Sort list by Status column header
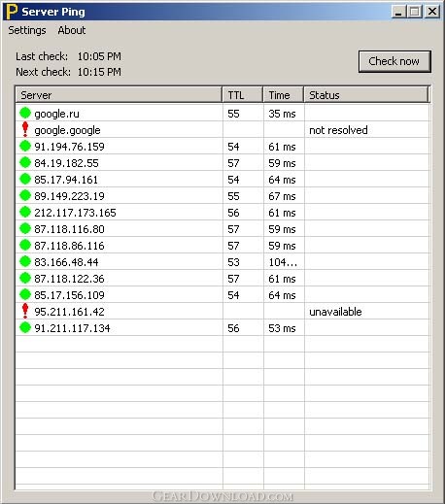The height and width of the screenshot is (504, 445). [x=366, y=95]
